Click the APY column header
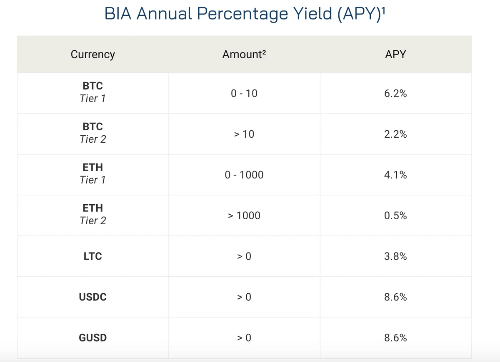 [395, 54]
